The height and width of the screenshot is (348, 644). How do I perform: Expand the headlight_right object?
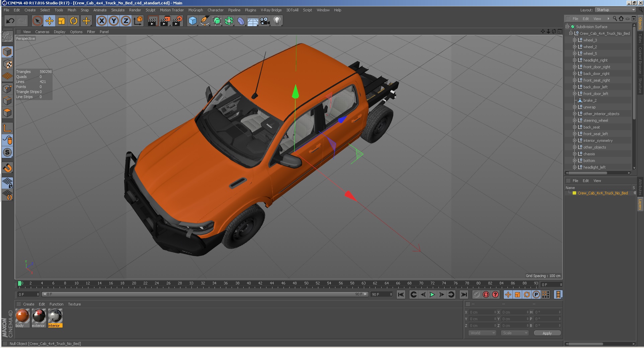(x=575, y=60)
